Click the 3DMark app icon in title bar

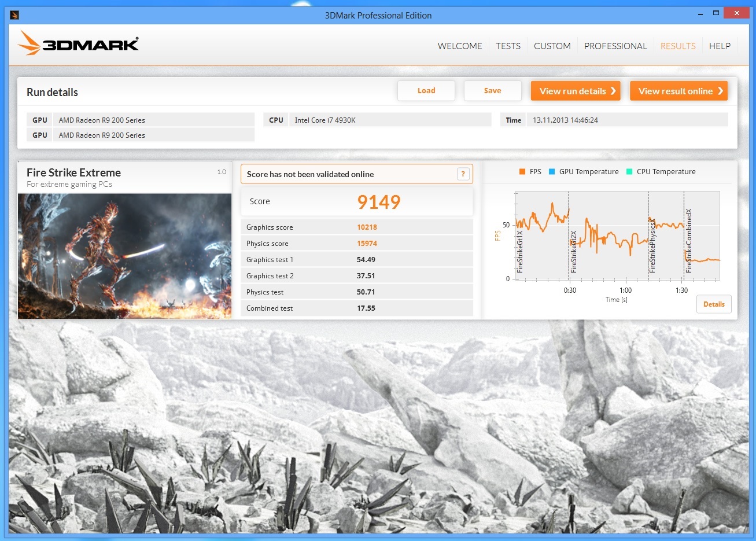pos(15,16)
